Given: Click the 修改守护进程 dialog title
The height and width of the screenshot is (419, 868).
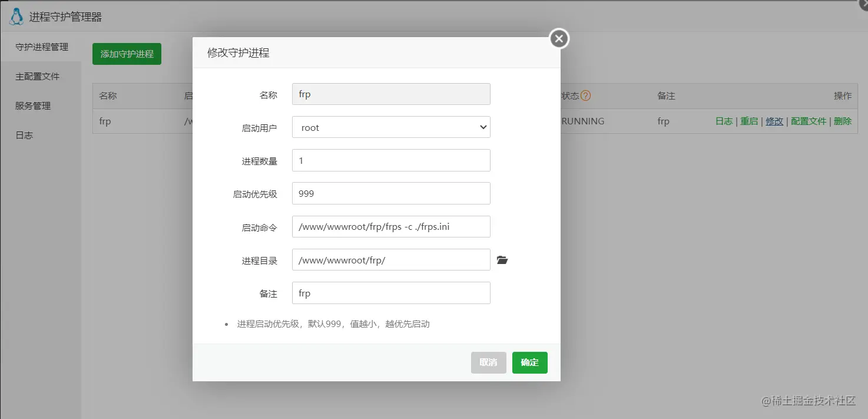Looking at the screenshot, I should click(x=238, y=52).
